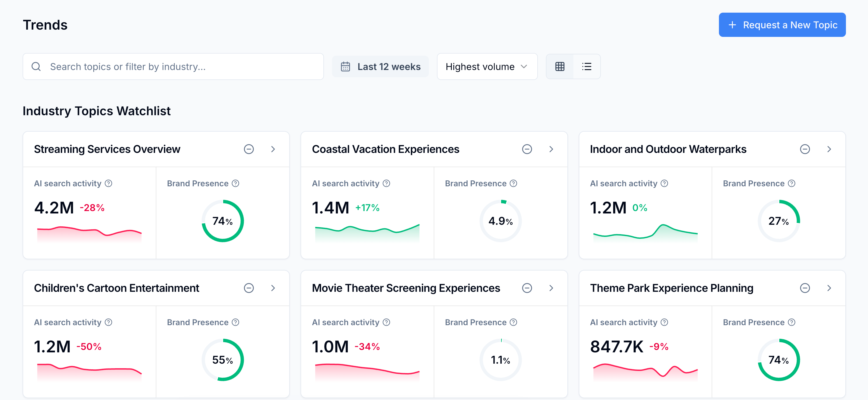Open Theme Park Experience Planning details chevron

[829, 288]
